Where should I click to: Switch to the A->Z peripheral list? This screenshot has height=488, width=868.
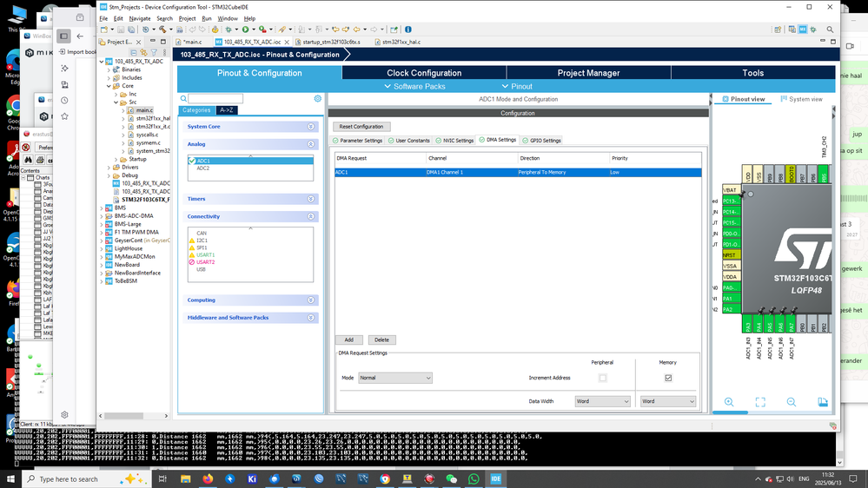tap(227, 110)
